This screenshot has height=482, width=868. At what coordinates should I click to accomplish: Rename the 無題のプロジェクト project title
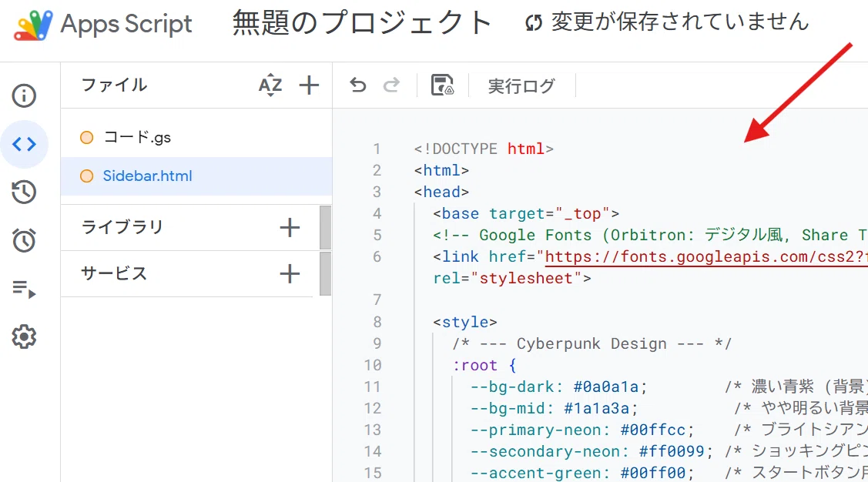point(362,23)
